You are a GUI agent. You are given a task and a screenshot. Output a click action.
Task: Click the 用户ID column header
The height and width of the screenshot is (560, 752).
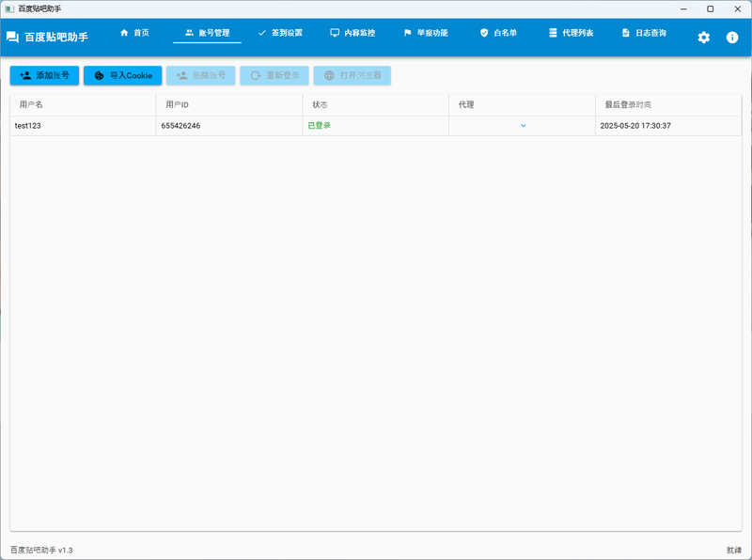pos(229,104)
